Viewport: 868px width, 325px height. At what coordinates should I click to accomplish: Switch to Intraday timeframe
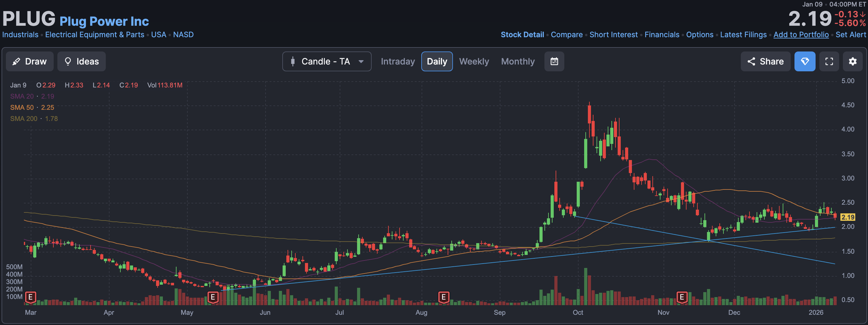pyautogui.click(x=398, y=61)
